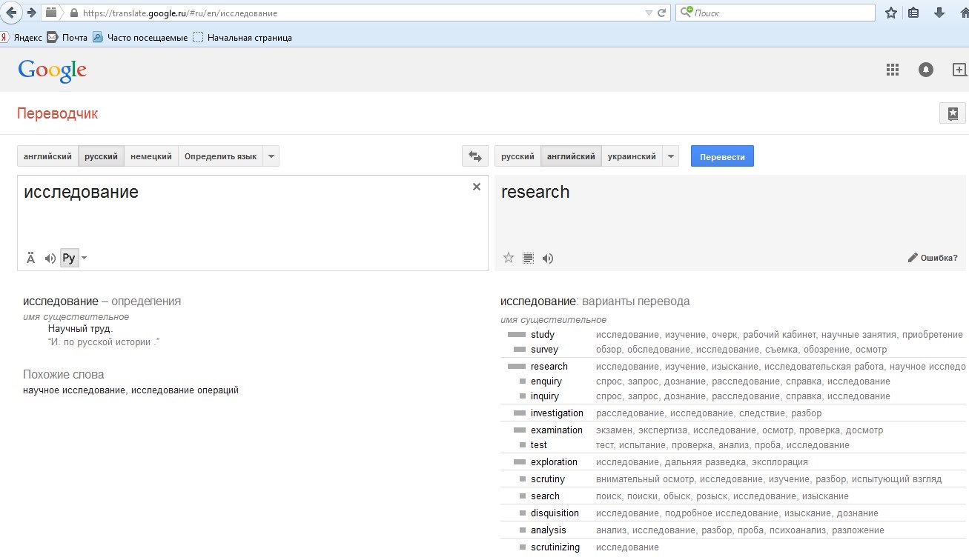Click translation variant 'exploration'

tap(554, 462)
